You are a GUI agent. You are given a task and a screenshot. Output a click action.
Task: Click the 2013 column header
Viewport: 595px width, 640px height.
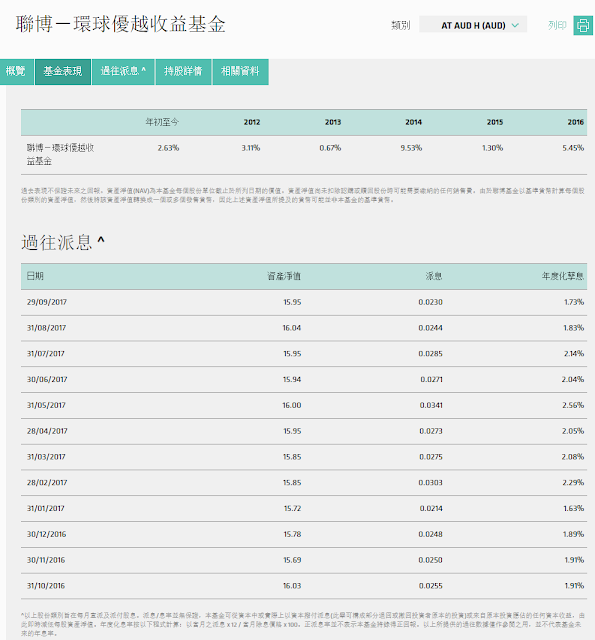click(333, 122)
